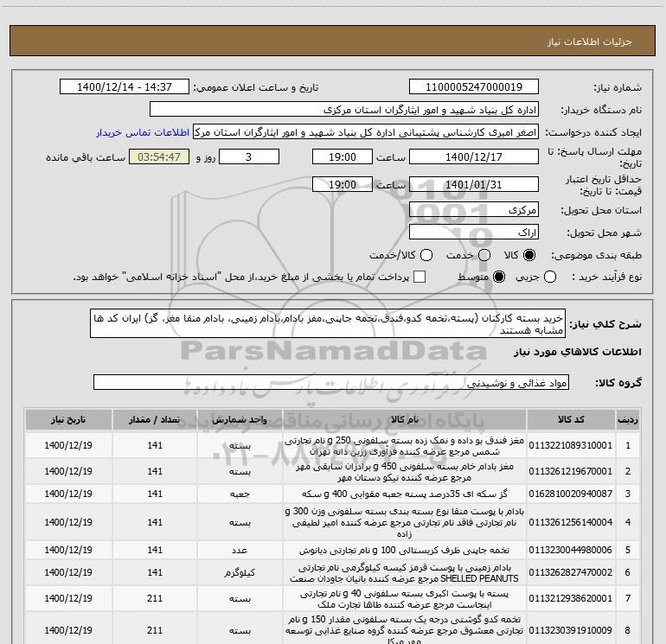The width and height of the screenshot is (666, 644).
Task: Click the unit cell کیلوگرم in row 6
Action: 240,572
